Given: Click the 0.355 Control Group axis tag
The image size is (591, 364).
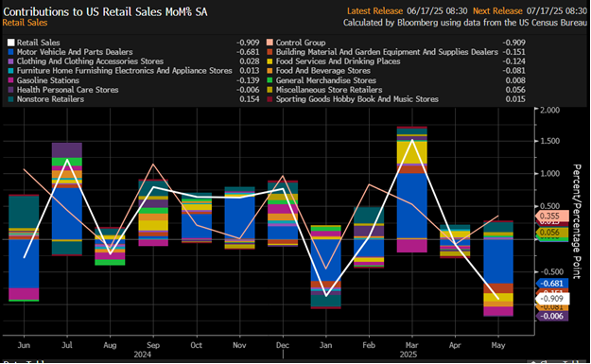Looking at the screenshot, I should [552, 216].
